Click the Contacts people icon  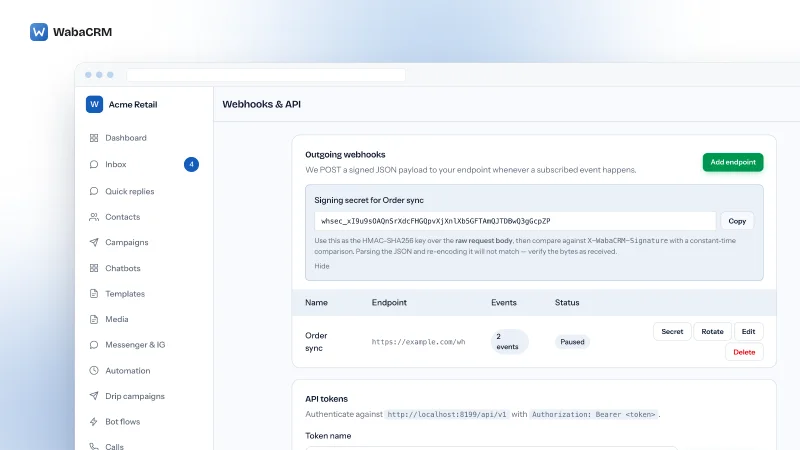[94, 217]
